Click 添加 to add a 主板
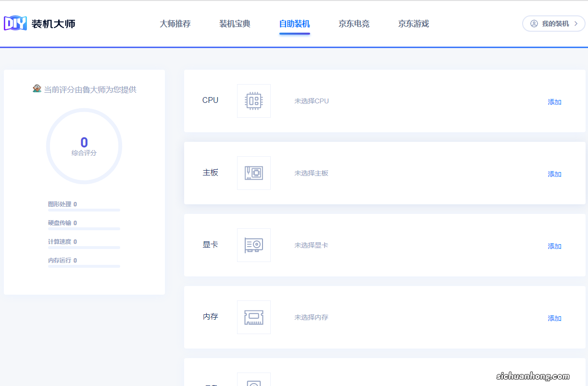Image resolution: width=588 pixels, height=386 pixels. pyautogui.click(x=554, y=174)
